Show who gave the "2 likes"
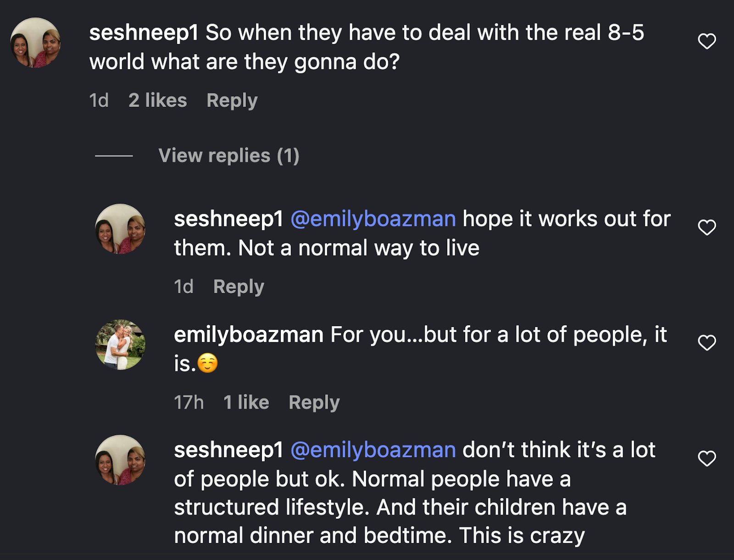 157,100
